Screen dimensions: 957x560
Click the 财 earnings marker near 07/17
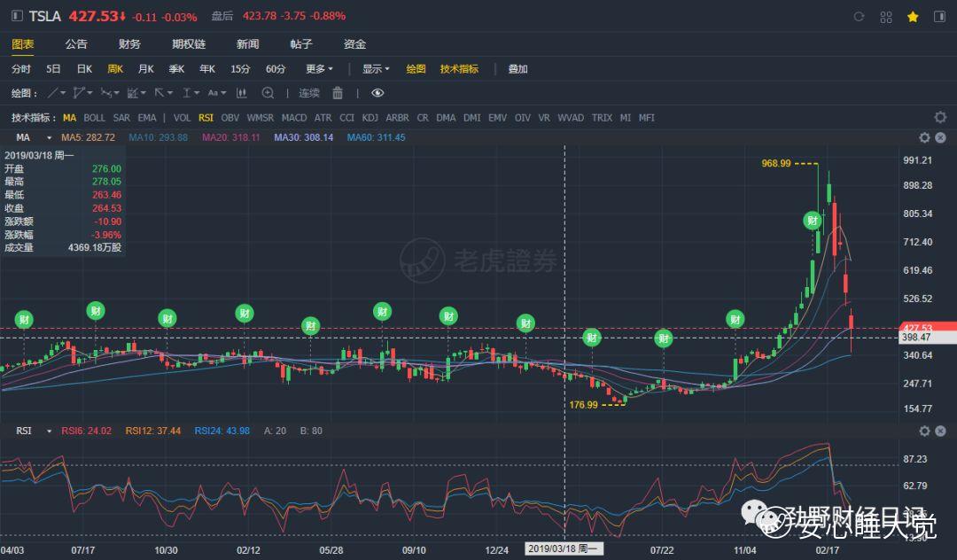coord(96,311)
